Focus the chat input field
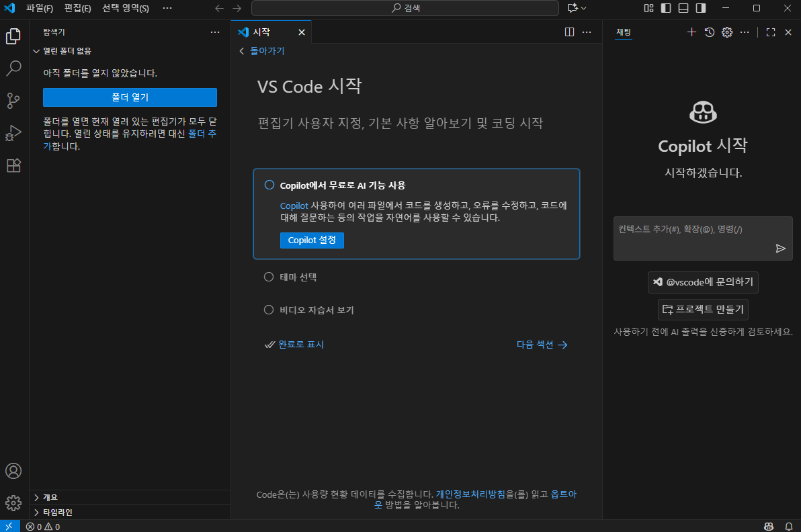This screenshot has height=532, width=801. tap(703, 238)
